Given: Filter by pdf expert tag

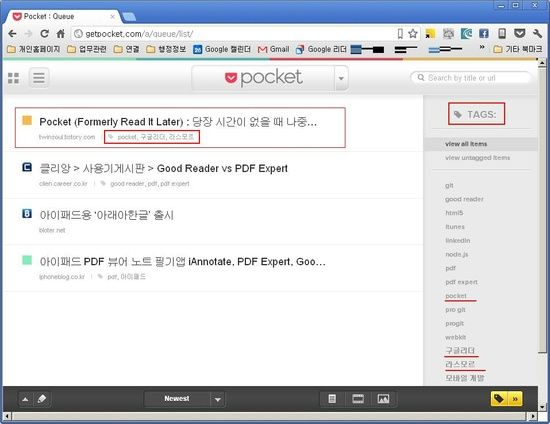Looking at the screenshot, I should click(x=461, y=282).
